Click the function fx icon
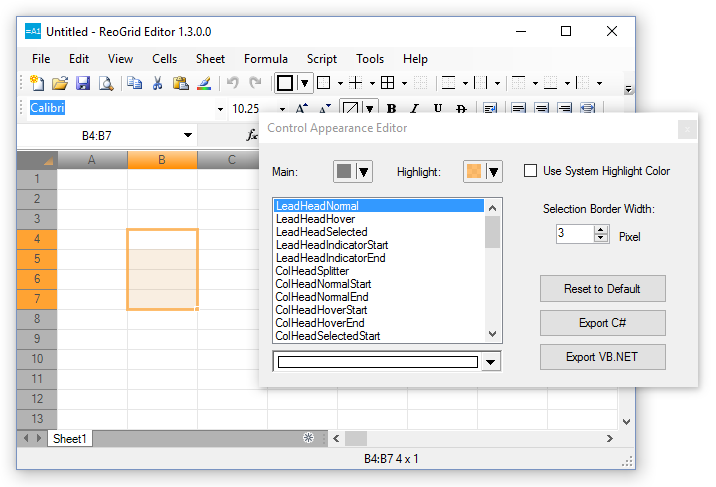The height and width of the screenshot is (487, 716). click(252, 135)
